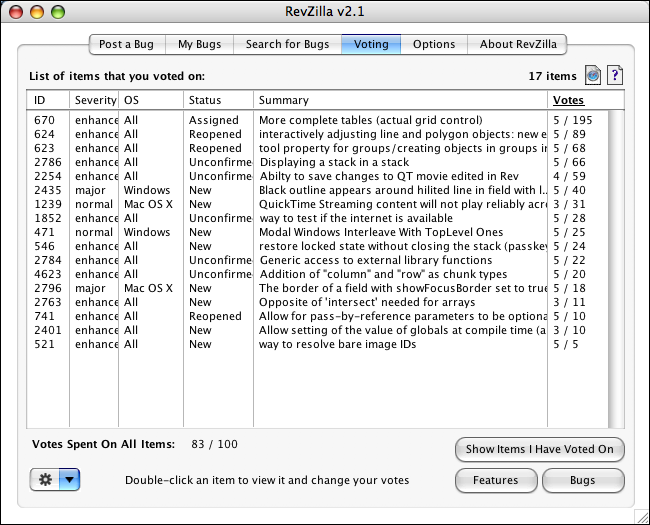This screenshot has width=650, height=525.
Task: Click the '4 / 59' votes cell
Action: coord(569,176)
